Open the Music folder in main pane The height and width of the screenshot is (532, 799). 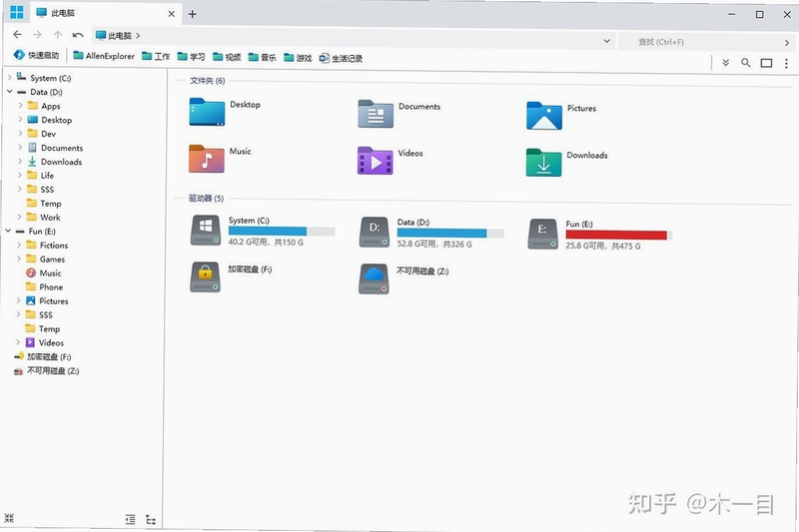(207, 159)
